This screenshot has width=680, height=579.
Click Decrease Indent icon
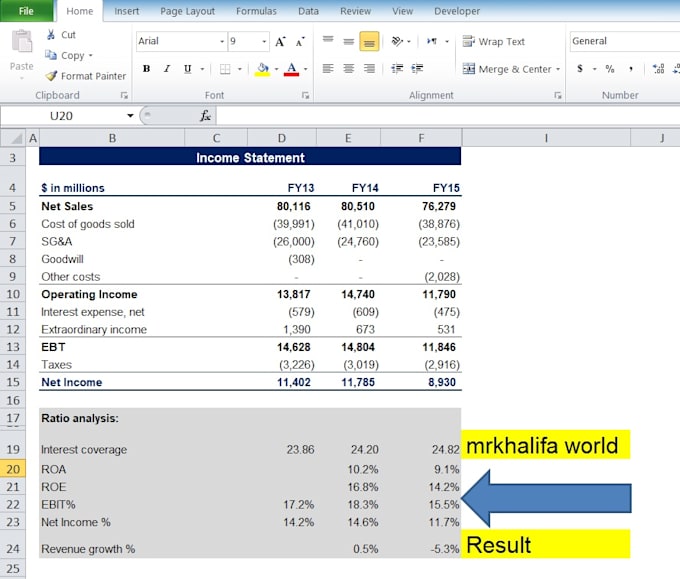point(397,69)
